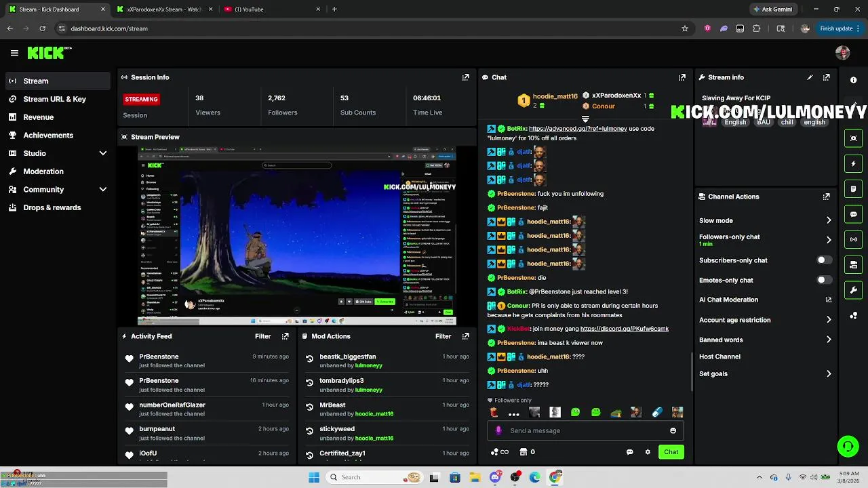Open more emotes with three dots
Image resolution: width=868 pixels, height=488 pixels.
[514, 413]
